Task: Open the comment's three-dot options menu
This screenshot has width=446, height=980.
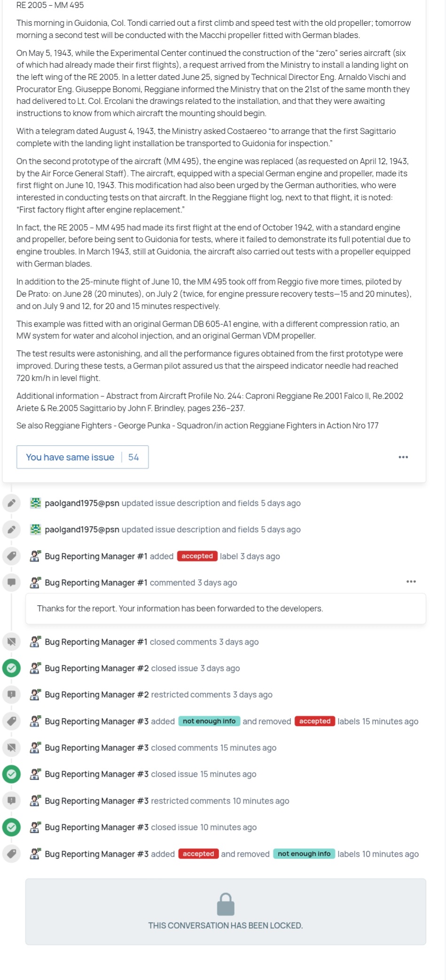Action: pyautogui.click(x=411, y=582)
